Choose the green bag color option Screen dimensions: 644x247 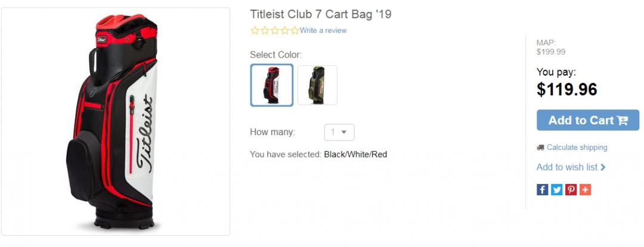pos(317,85)
